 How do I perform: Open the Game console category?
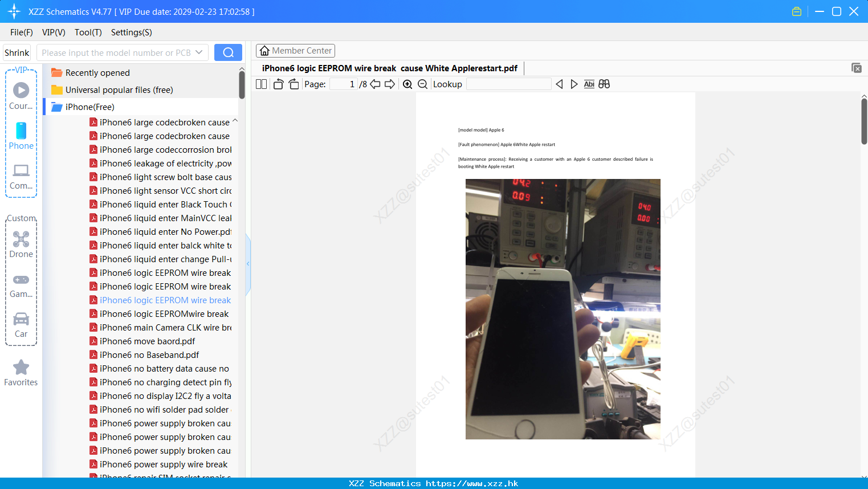pos(21,286)
